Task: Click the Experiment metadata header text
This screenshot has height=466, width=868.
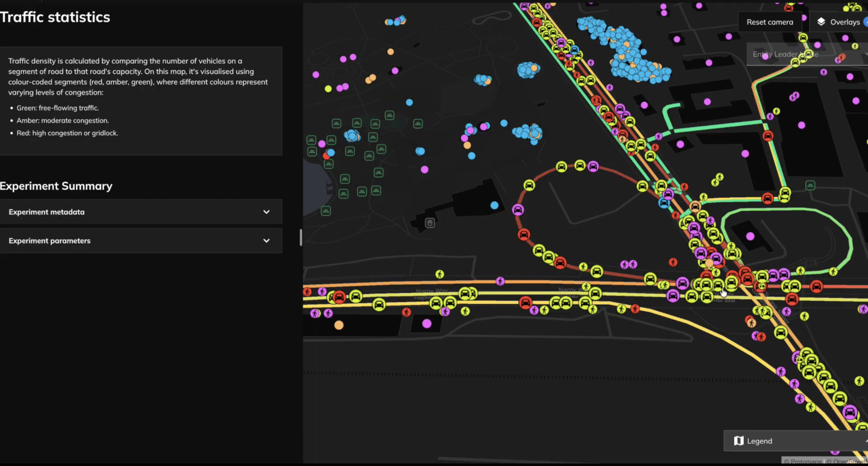Action: pyautogui.click(x=47, y=212)
